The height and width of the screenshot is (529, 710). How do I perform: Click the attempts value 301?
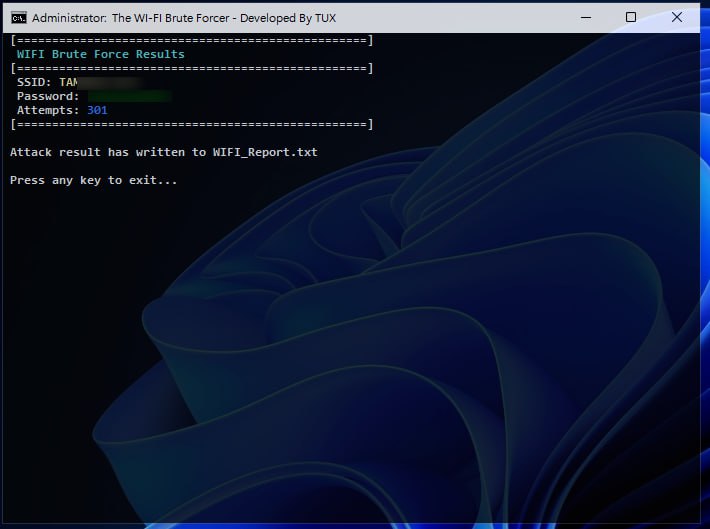point(97,110)
